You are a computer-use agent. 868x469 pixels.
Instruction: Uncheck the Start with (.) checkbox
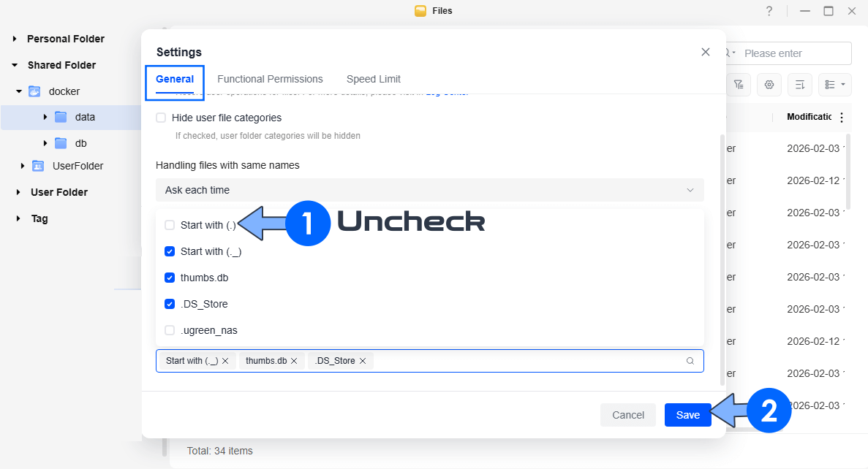pos(170,225)
